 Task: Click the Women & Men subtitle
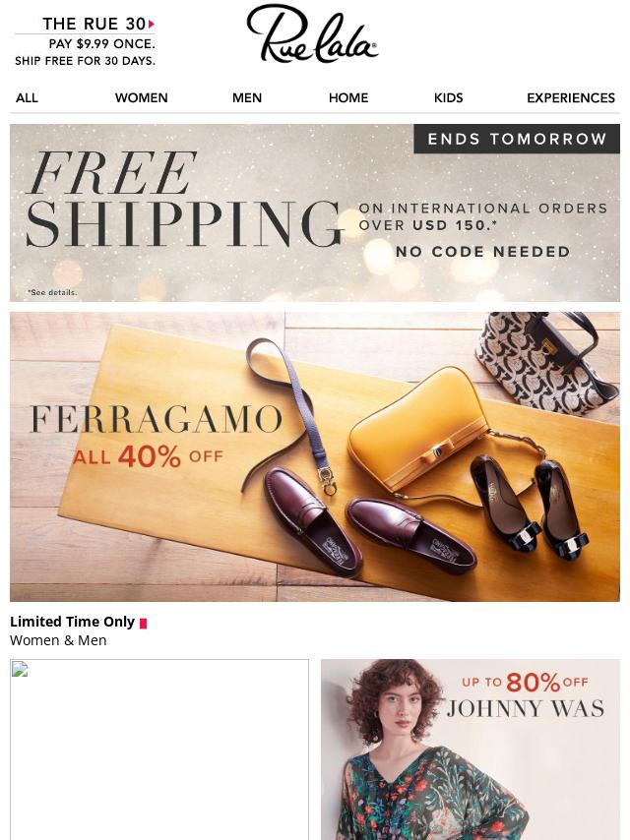coord(58,640)
